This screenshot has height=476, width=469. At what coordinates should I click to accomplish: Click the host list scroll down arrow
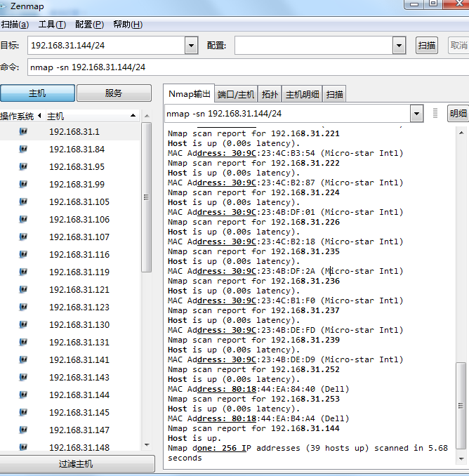pyautogui.click(x=147, y=445)
